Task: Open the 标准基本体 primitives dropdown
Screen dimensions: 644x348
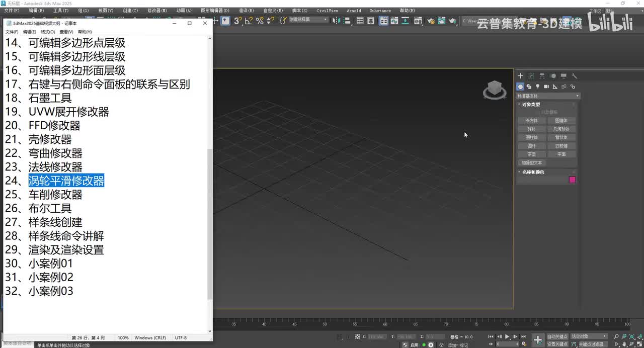Action: pyautogui.click(x=548, y=96)
